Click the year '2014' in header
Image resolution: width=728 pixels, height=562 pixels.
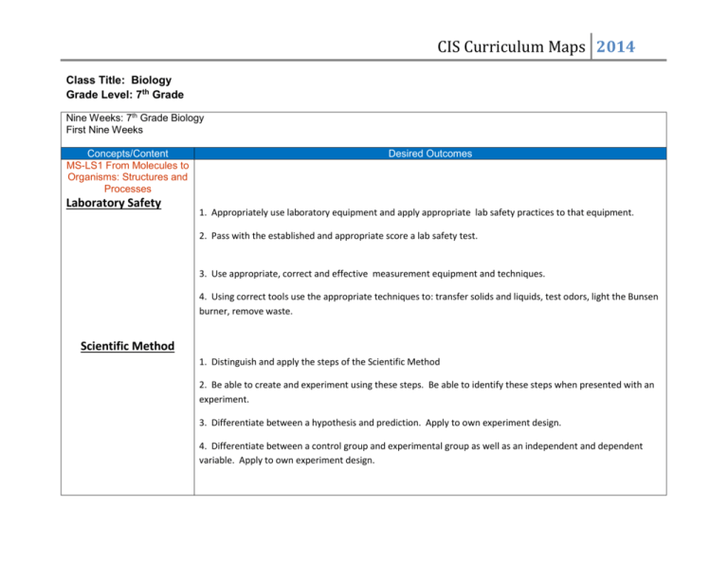point(615,46)
